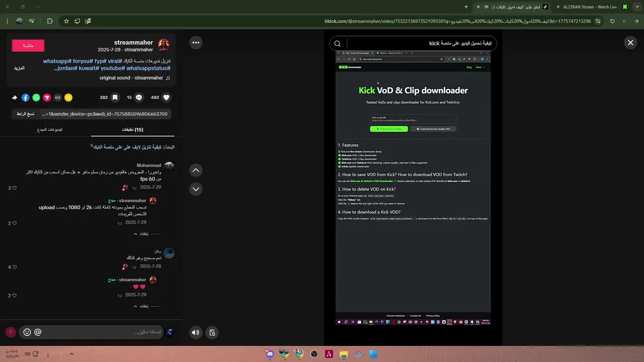Image resolution: width=644 pixels, height=362 pixels.
Task: Click the red send-to-friends icon
Action: [x=47, y=98]
